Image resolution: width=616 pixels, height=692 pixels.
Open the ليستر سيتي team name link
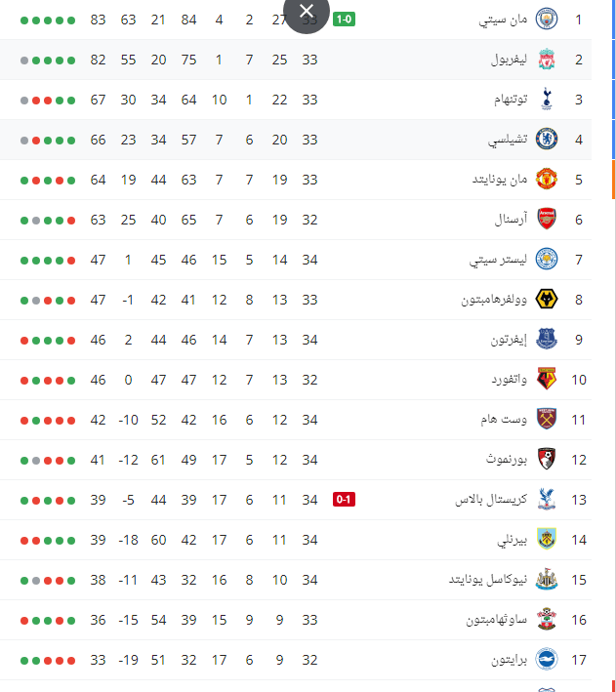[498, 260]
